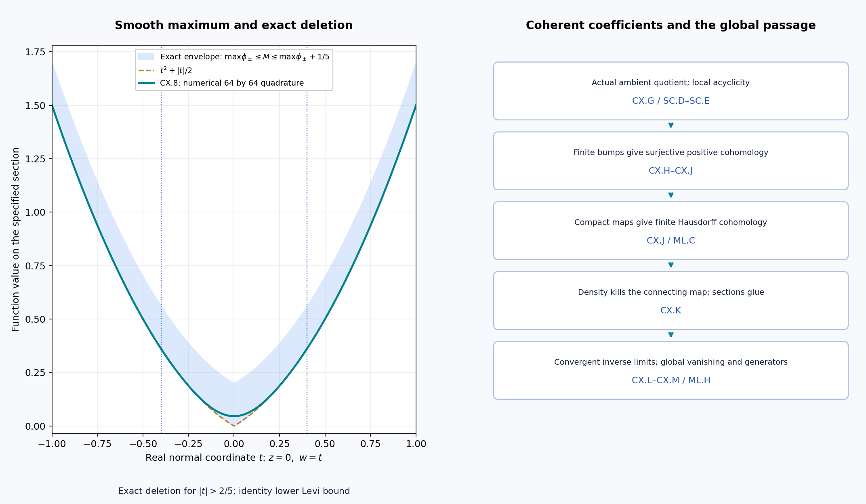Click the arrow below the Finite bumps box
Screen dimensions: 866x504
671,195
